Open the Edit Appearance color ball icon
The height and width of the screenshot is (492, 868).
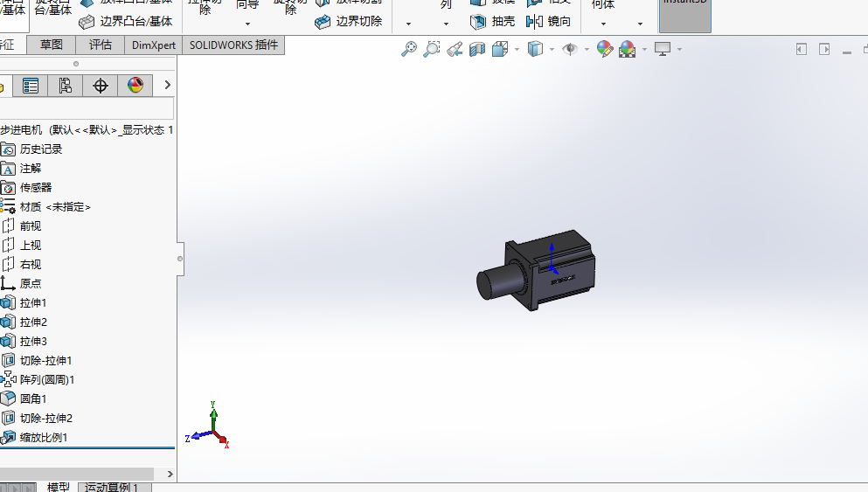[x=605, y=49]
